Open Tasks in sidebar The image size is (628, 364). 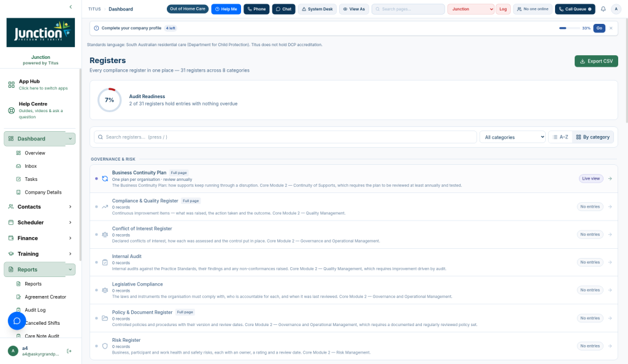pos(31,179)
